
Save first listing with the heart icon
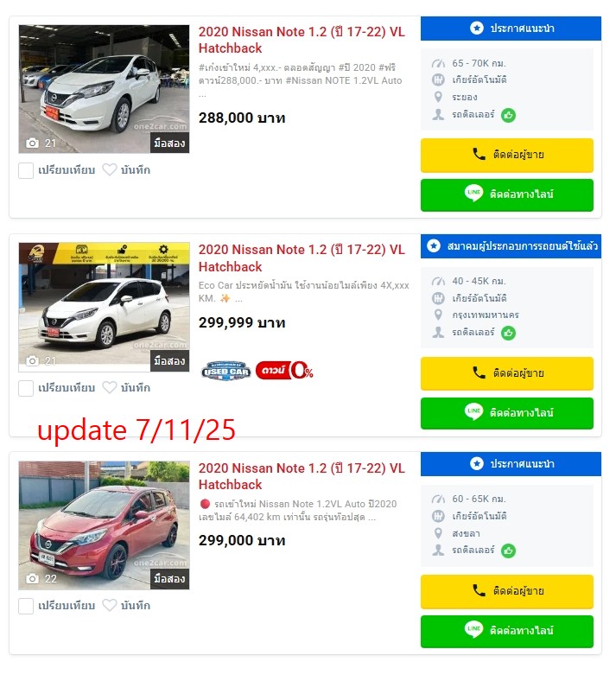[x=110, y=169]
